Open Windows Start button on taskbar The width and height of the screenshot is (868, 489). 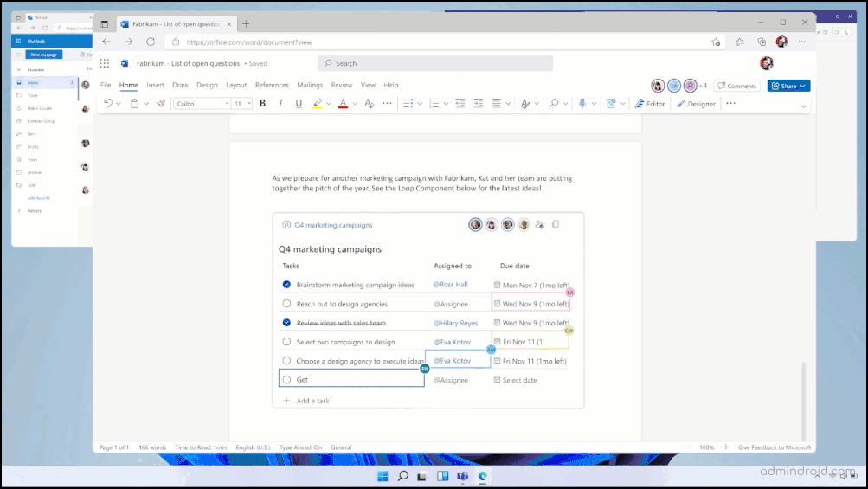click(x=383, y=476)
